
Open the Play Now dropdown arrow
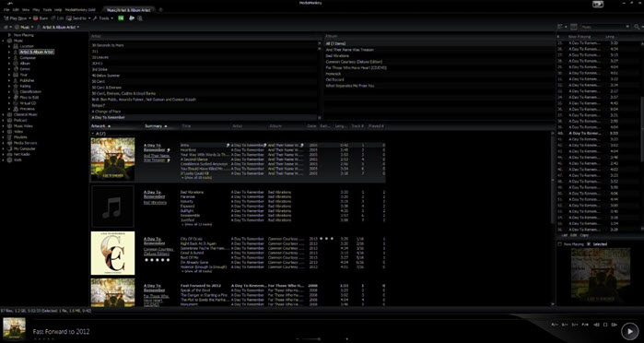pyautogui.click(x=30, y=18)
